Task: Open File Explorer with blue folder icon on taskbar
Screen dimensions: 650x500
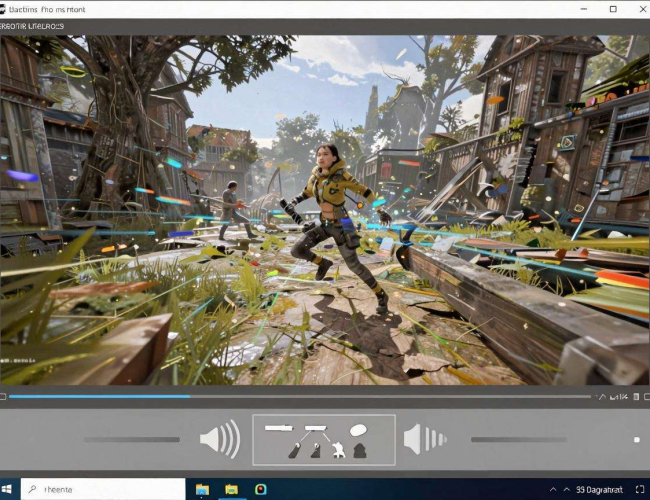Action: tap(202, 490)
